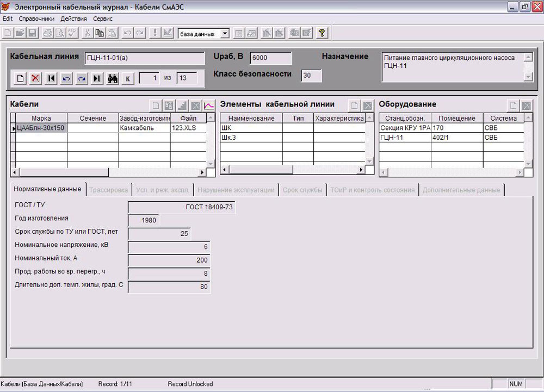Select the Нормативные данные tab
The image size is (544, 392).
[x=47, y=189]
